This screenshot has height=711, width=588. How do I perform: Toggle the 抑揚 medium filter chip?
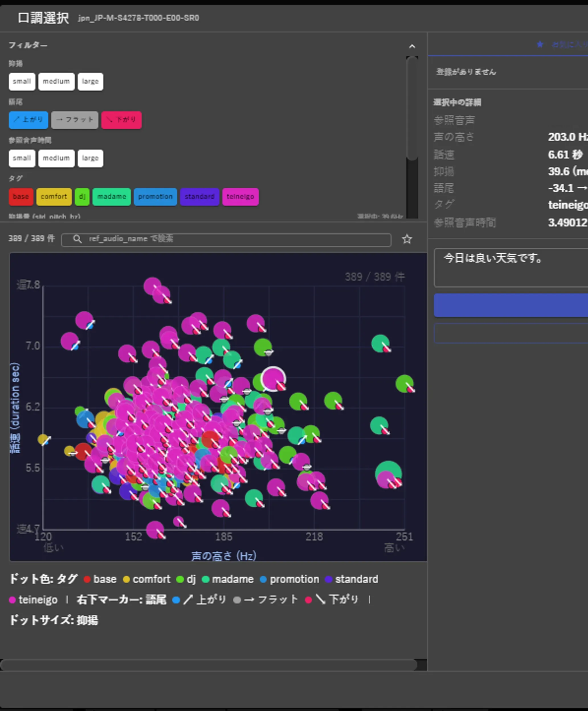pyautogui.click(x=56, y=82)
